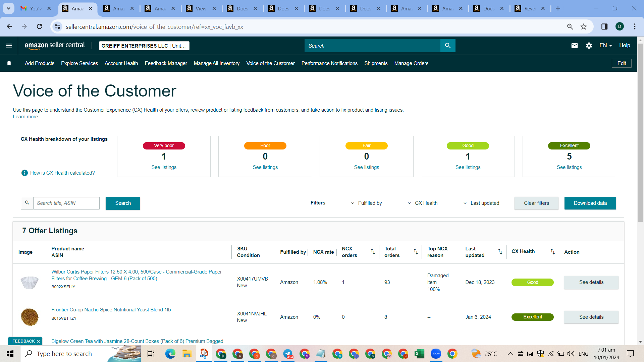Click the Amazon Seller Central logo
644x362 pixels.
[x=55, y=46]
